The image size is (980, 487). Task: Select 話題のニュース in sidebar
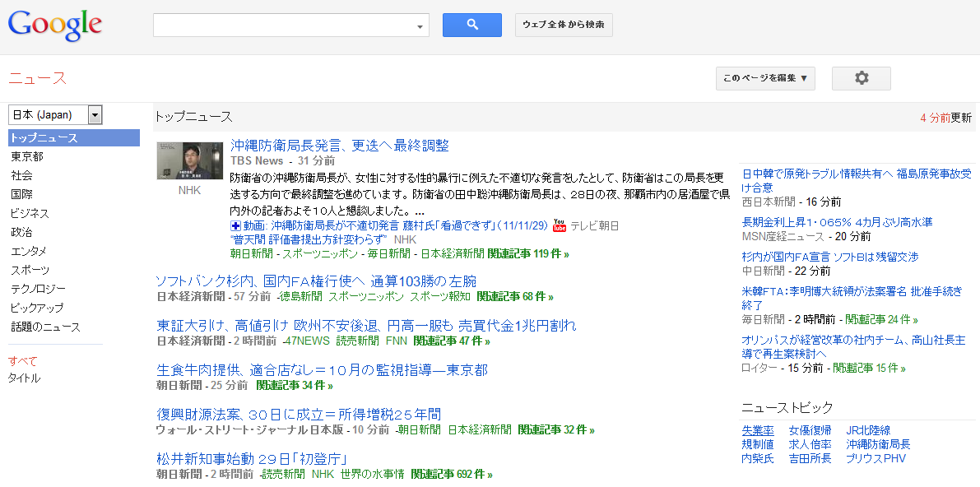coord(45,327)
